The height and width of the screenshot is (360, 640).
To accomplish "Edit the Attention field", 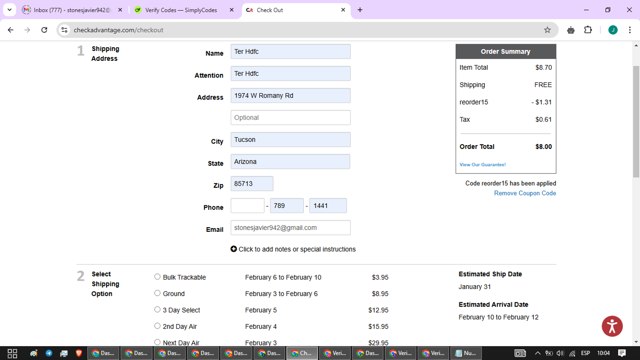I will click(290, 73).
